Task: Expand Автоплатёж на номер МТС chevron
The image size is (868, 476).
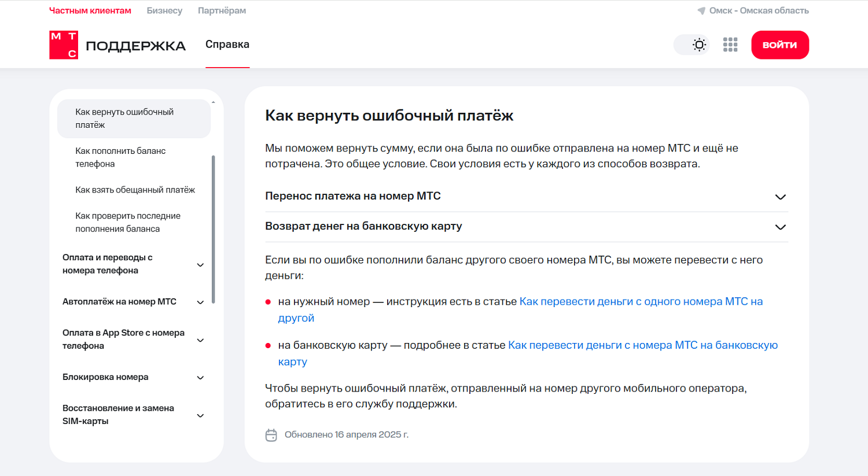Action: pos(200,302)
